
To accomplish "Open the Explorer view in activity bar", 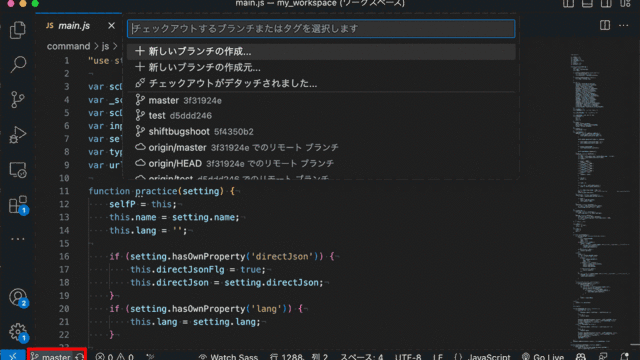I will click(18, 30).
